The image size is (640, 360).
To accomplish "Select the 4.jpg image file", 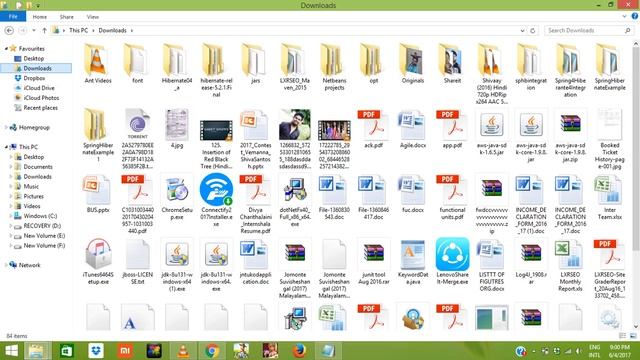I will (177, 128).
